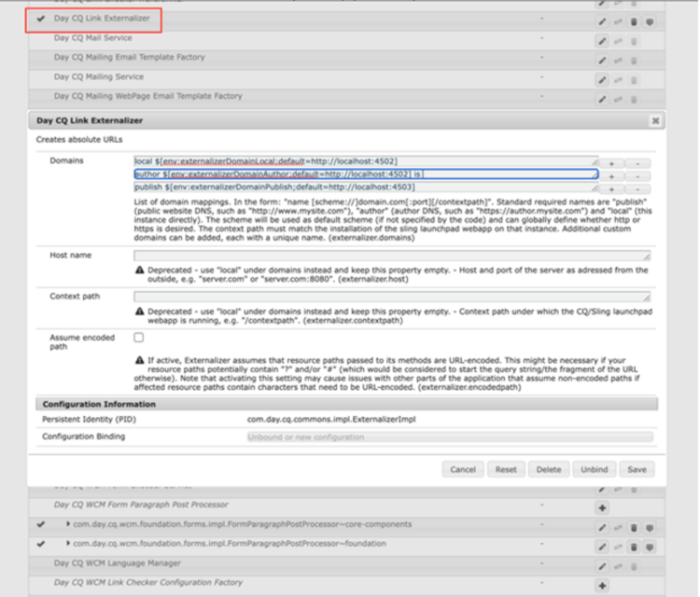Delete Day CQ Link Externalizer configuration via trash
This screenshot has width=700, height=597.
pos(634,21)
